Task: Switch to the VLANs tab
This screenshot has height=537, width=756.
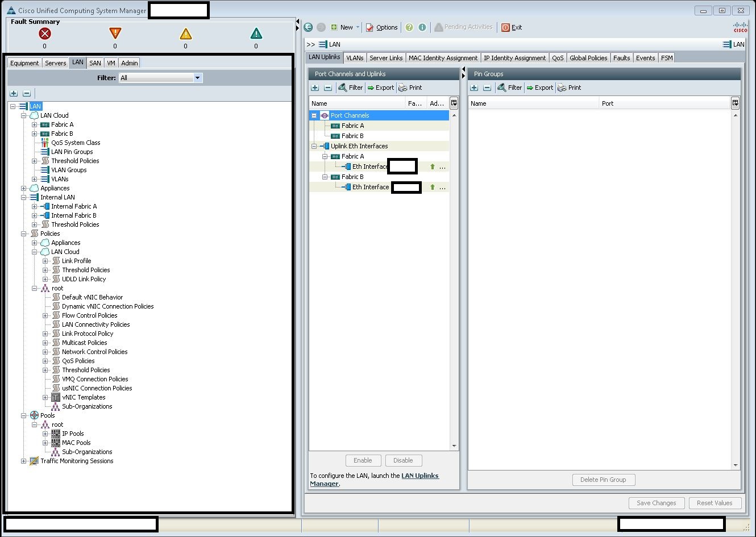Action: click(x=355, y=58)
